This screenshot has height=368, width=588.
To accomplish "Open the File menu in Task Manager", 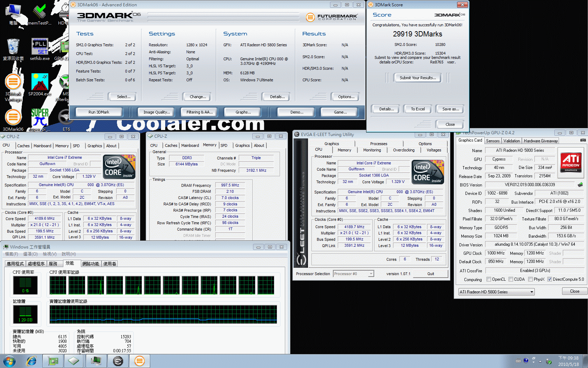I will 11,254.
